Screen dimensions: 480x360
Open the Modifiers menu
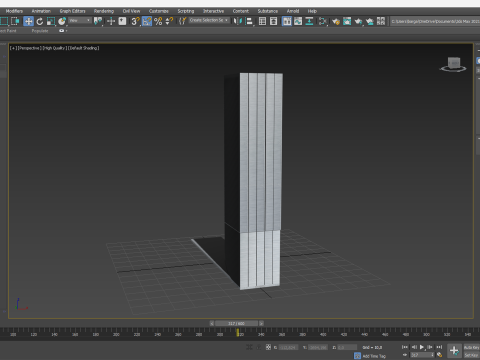click(x=14, y=11)
